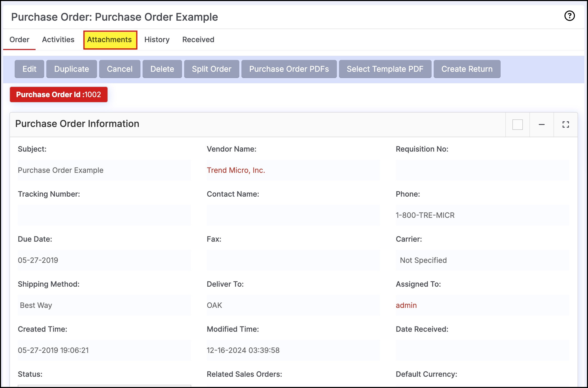Open the Trend Micro, Inc. vendor link
The width and height of the screenshot is (588, 388).
[x=236, y=170]
